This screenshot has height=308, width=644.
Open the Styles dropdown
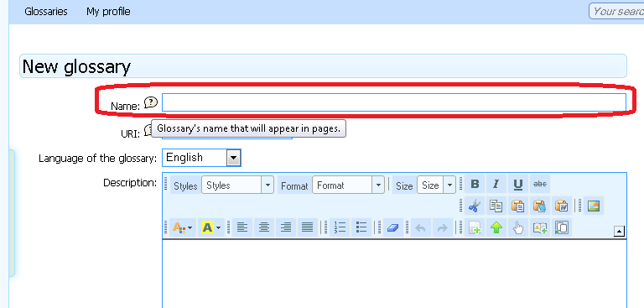[237, 185]
